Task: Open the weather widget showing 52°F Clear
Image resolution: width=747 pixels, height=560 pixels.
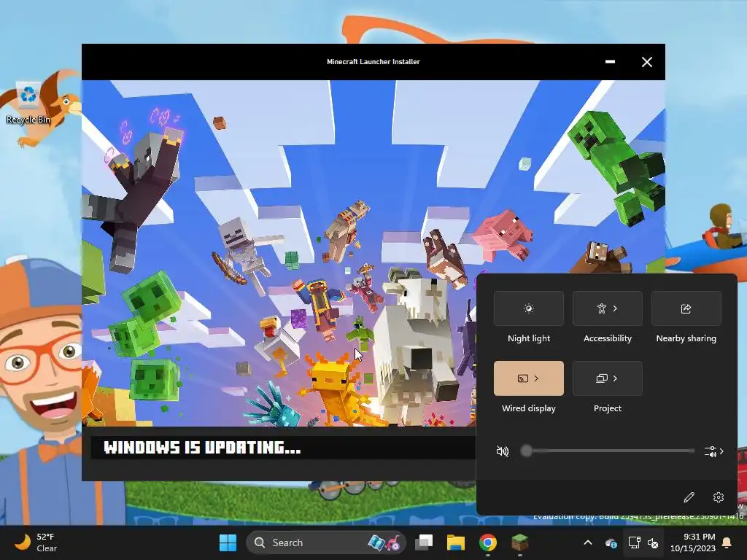Action: point(36,542)
